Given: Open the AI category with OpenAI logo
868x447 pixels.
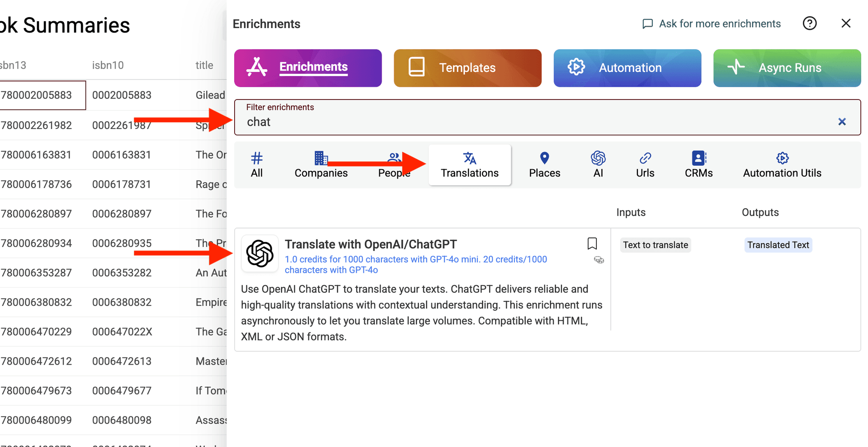Looking at the screenshot, I should (x=598, y=159).
